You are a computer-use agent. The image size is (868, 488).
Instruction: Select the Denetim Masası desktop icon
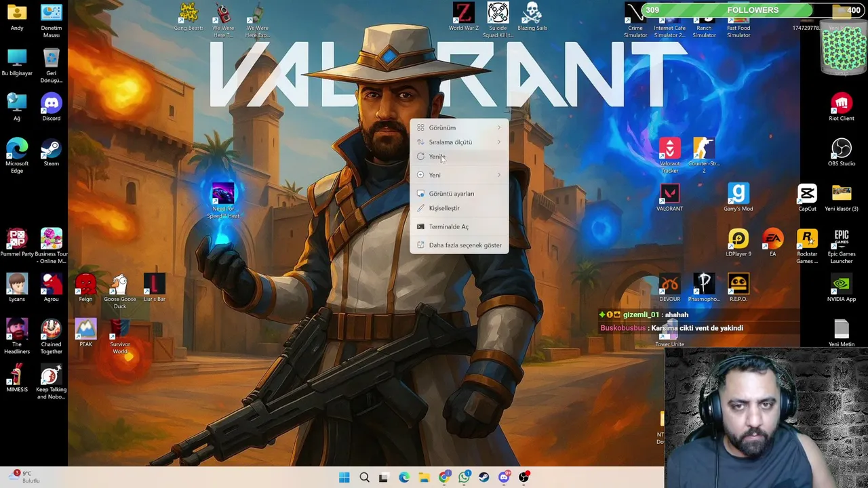(x=51, y=20)
